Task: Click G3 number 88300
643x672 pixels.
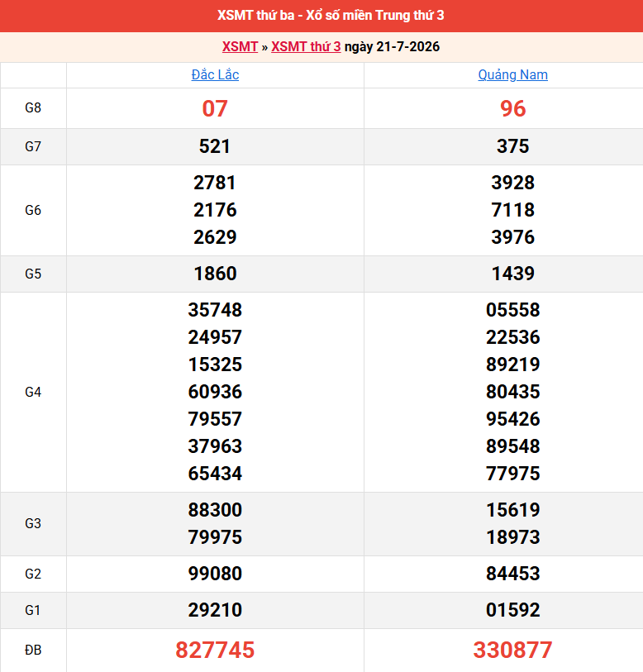Action: pyautogui.click(x=215, y=510)
